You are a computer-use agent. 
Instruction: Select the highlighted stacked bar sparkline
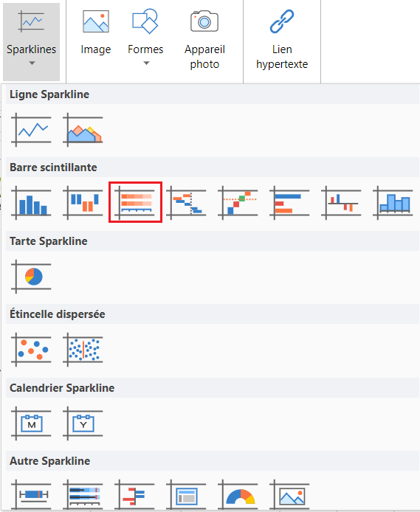click(x=135, y=202)
